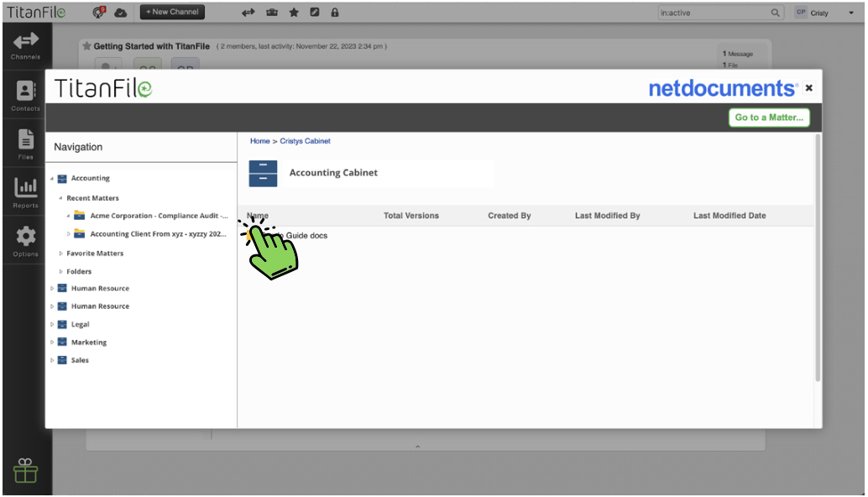Sort by Last Modified Date column header
The height and width of the screenshot is (497, 868).
729,216
